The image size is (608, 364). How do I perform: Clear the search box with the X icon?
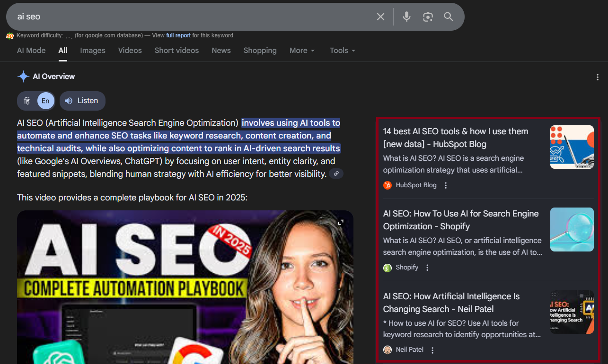point(380,17)
